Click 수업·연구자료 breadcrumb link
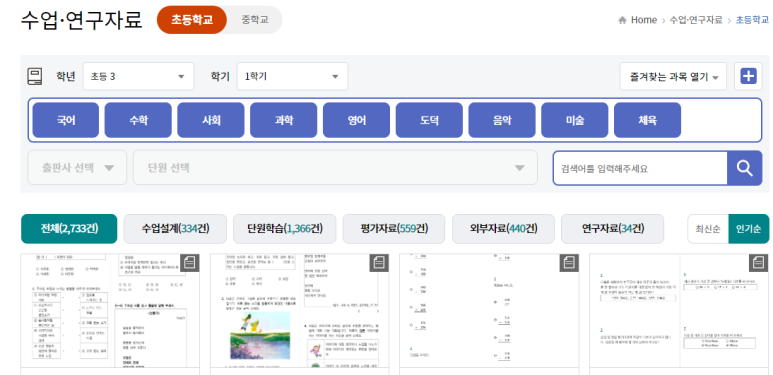The height and width of the screenshot is (375, 773). [x=696, y=20]
